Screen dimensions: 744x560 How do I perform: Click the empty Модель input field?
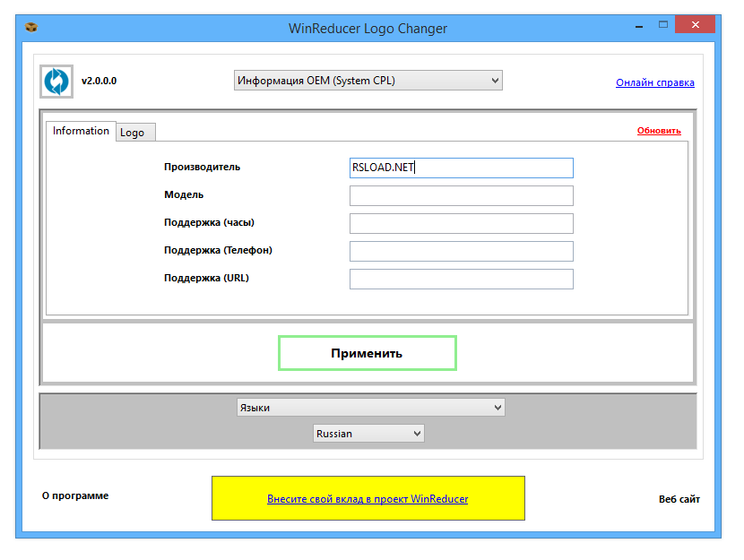click(x=461, y=195)
